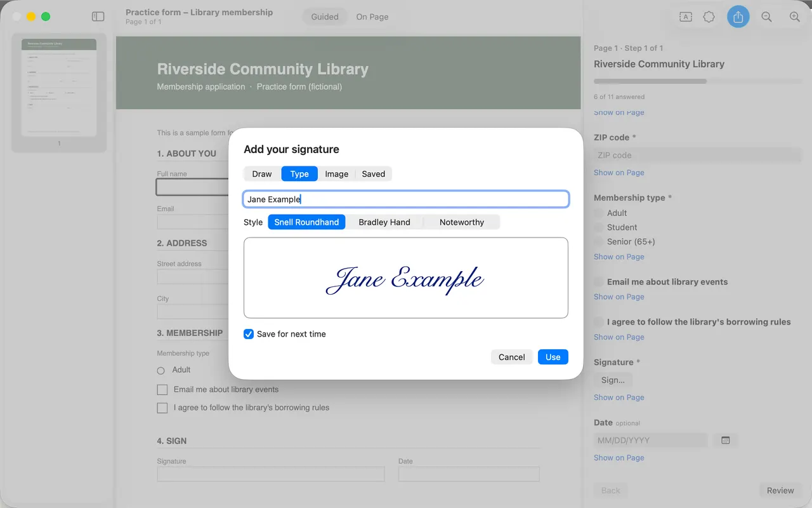This screenshot has width=812, height=508.
Task: Switch to On Page mode
Action: coord(372,17)
